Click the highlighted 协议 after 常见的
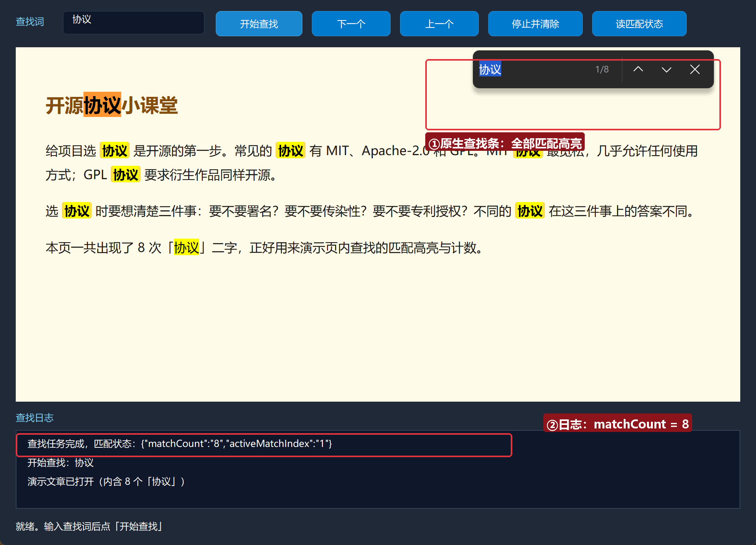This screenshot has height=545, width=756. click(291, 150)
